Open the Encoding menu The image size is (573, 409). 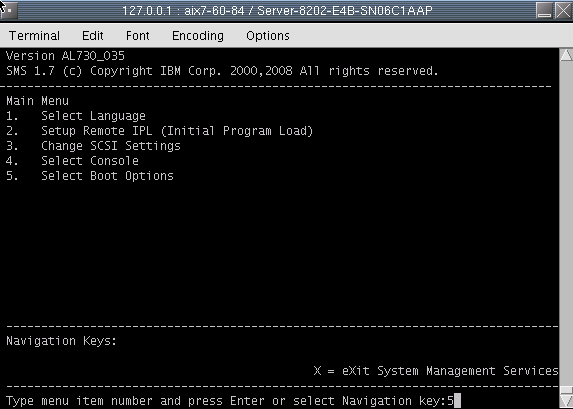click(x=198, y=36)
